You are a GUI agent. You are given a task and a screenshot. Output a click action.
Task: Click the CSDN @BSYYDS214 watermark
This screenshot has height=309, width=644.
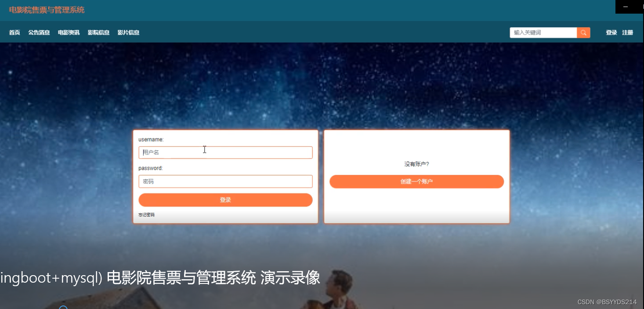[x=607, y=302]
